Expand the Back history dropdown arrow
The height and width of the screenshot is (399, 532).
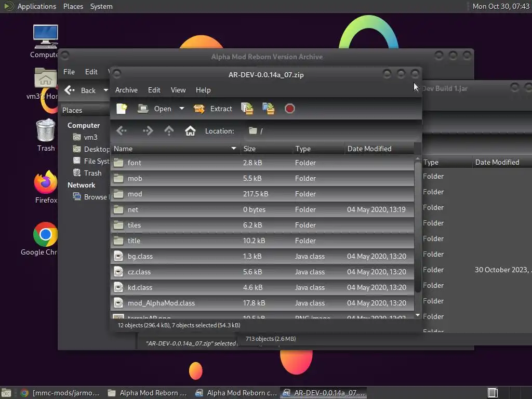coord(106,90)
